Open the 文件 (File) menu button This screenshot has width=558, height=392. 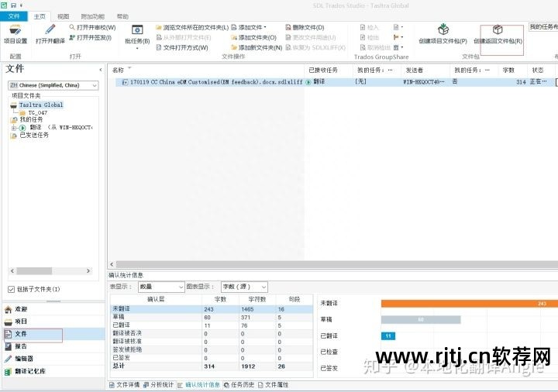(x=15, y=15)
